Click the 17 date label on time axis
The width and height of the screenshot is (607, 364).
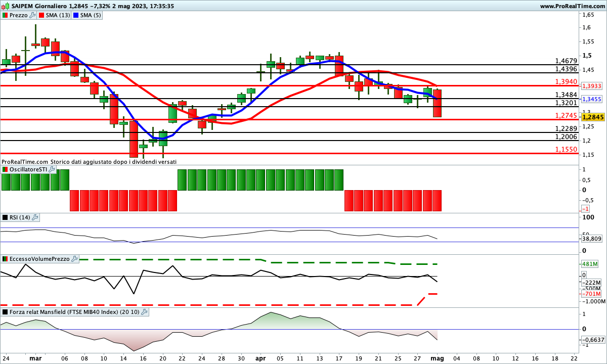pos(338,357)
